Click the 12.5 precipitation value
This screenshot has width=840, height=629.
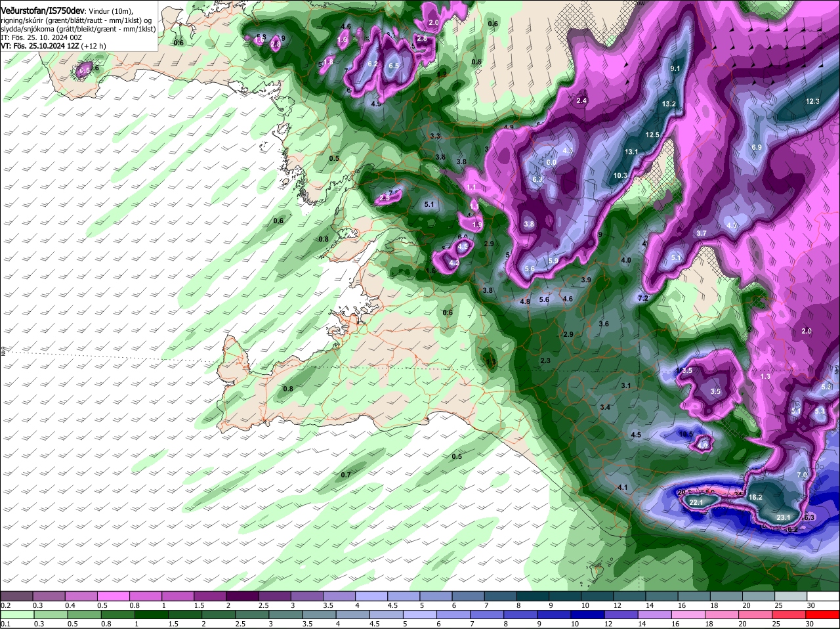[x=652, y=135]
